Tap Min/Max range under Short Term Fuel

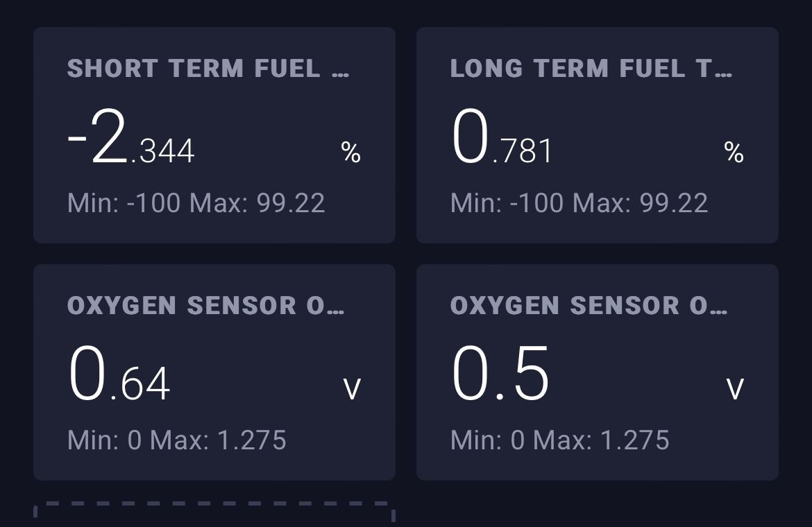tap(196, 203)
